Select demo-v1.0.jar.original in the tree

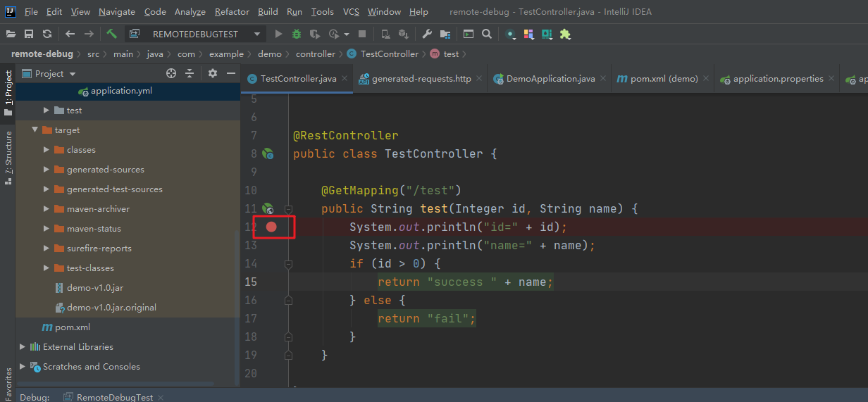(x=111, y=308)
